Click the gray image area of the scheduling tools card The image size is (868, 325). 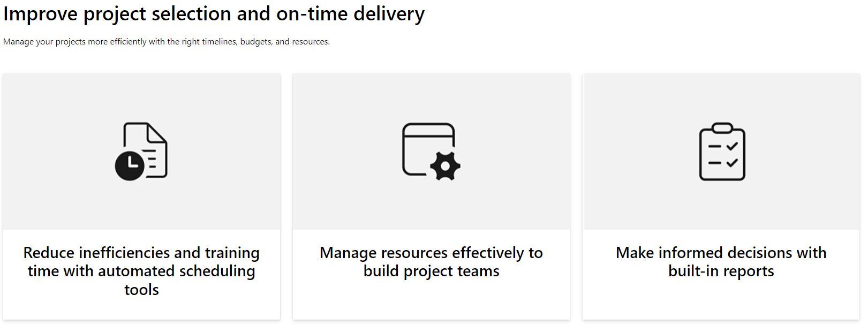(x=141, y=152)
